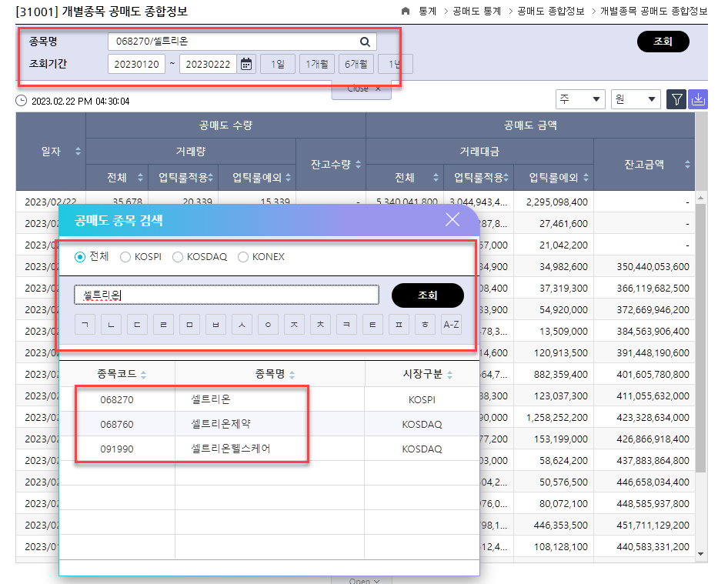The height and width of the screenshot is (584, 728).
Task: Go to 공매도 종합정보 in breadcrumb
Action: pyautogui.click(x=551, y=12)
